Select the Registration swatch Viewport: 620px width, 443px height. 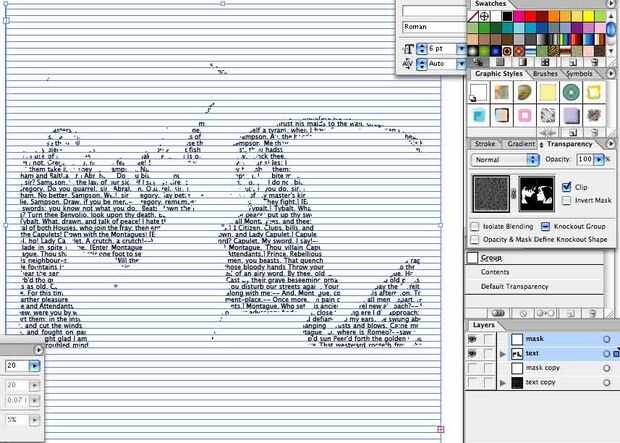coord(484,16)
